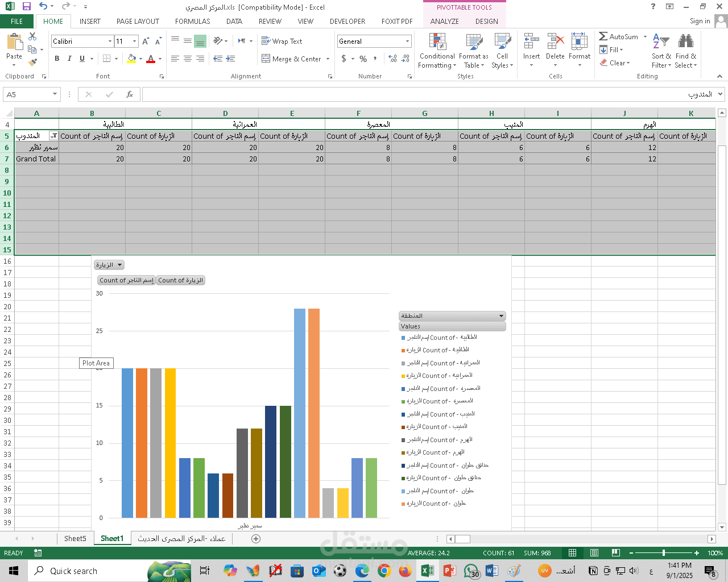Viewport: 728px width, 582px height.
Task: Click the Excel icon in Windows taskbar
Action: 427,571
